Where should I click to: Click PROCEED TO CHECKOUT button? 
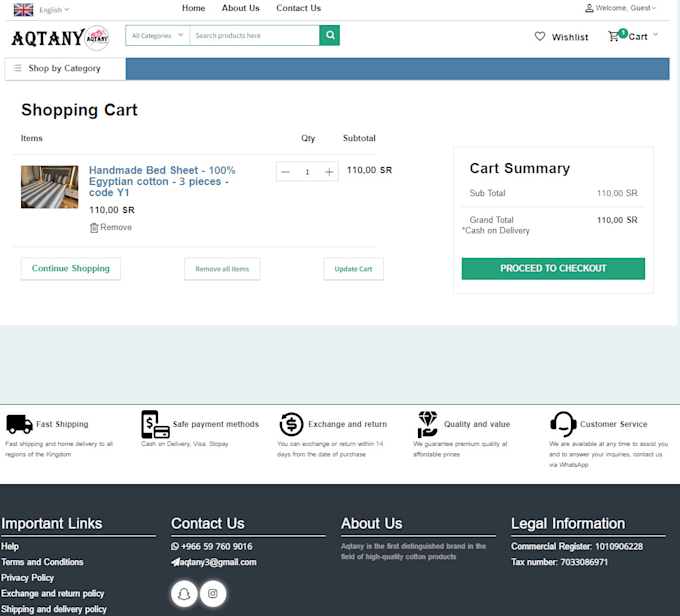[553, 269]
